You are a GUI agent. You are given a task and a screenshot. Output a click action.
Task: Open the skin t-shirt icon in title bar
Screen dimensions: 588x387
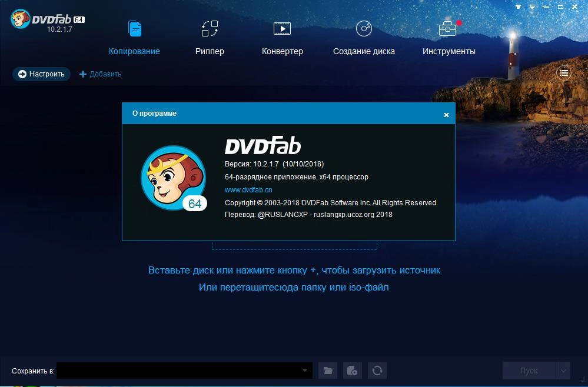pyautogui.click(x=518, y=6)
